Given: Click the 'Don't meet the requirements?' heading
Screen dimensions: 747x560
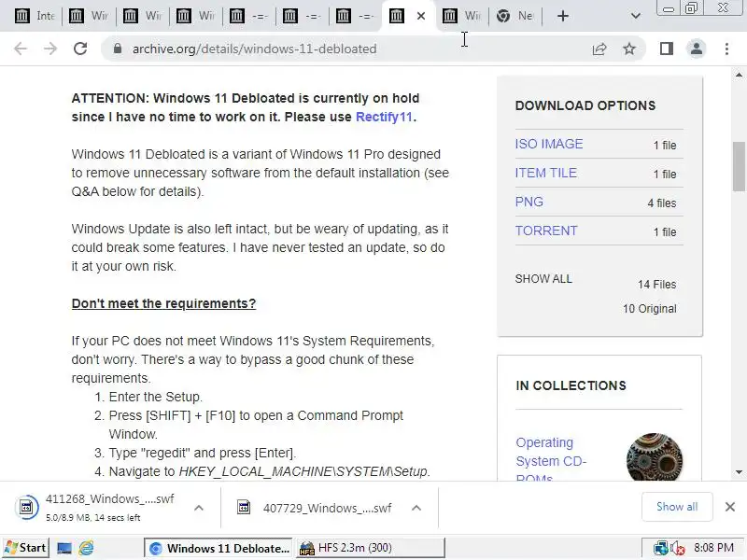Looking at the screenshot, I should 163,303.
